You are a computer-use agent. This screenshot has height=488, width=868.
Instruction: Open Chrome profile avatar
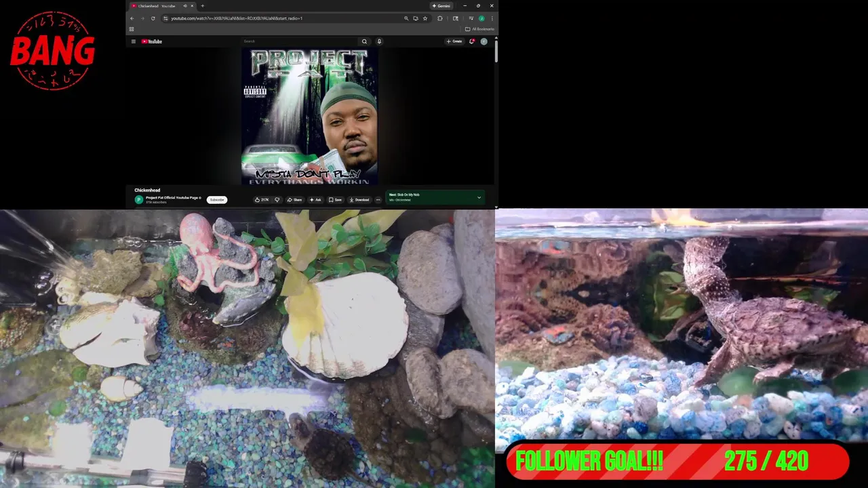click(x=481, y=18)
